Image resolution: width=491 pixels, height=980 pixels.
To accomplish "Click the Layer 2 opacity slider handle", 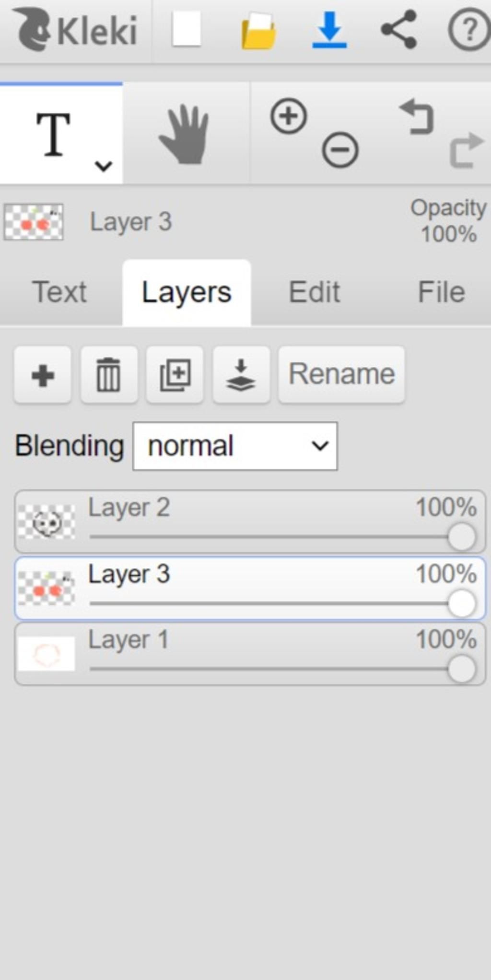I will pyautogui.click(x=461, y=537).
